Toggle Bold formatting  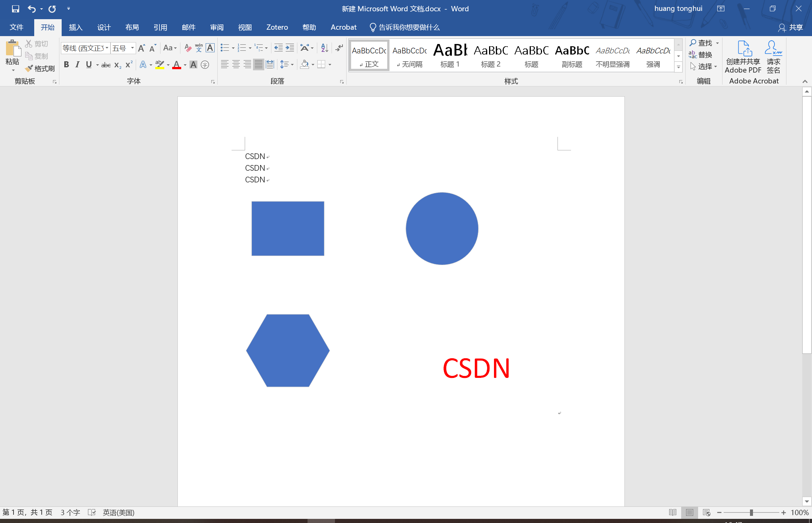(67, 65)
